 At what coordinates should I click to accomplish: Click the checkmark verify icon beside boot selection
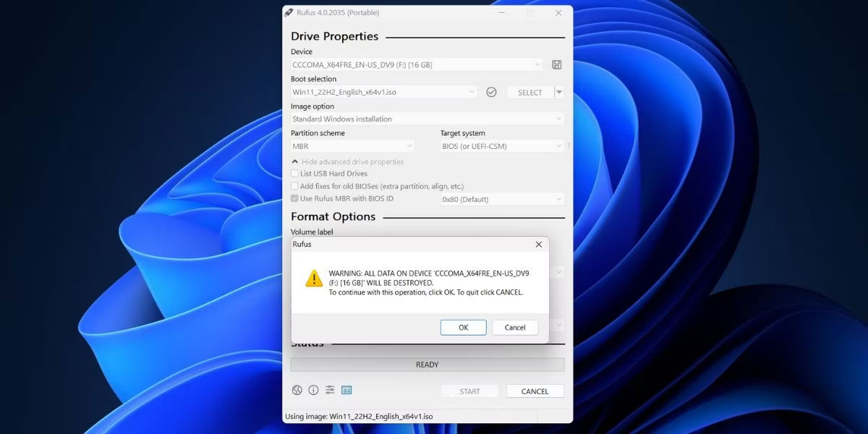[x=491, y=92]
